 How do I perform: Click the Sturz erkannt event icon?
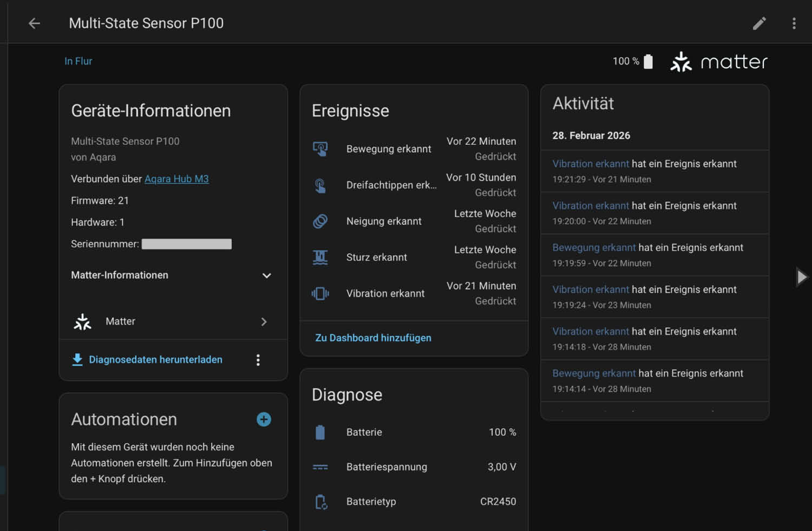point(320,257)
